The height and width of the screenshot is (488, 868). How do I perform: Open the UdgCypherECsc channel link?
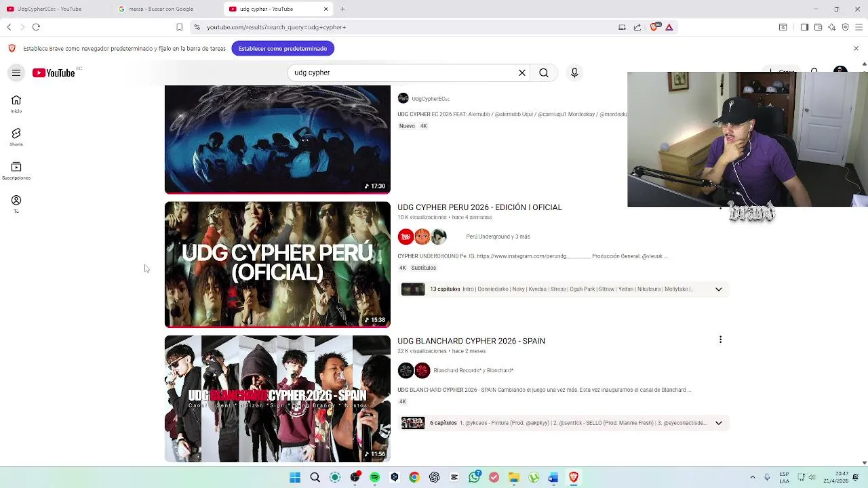point(431,99)
